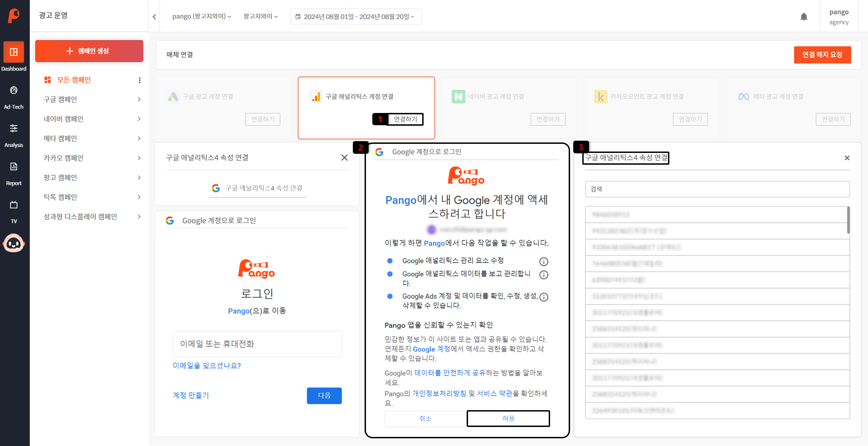Click 연결하기 on 구글 광고 계정 연결 card
Image resolution: width=868 pixels, height=446 pixels.
pos(263,119)
